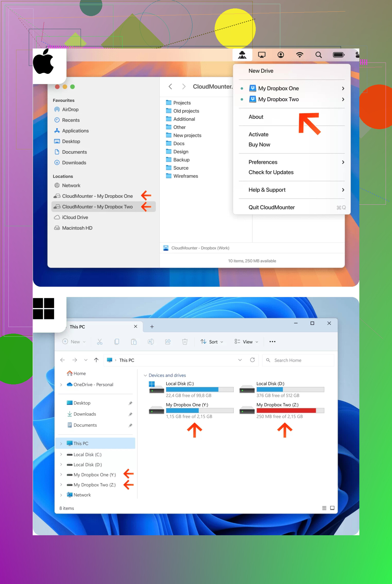Expand My Dropbox One submenu arrow

click(x=343, y=88)
